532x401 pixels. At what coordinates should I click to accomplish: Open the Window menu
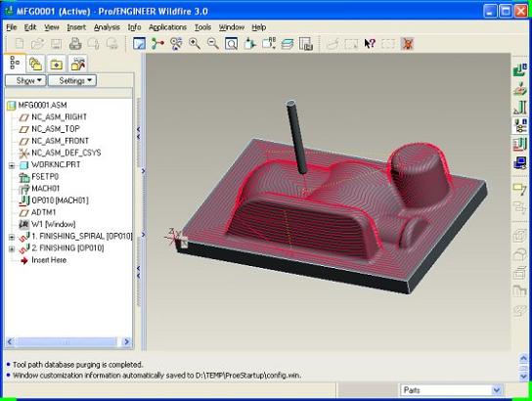pos(232,27)
